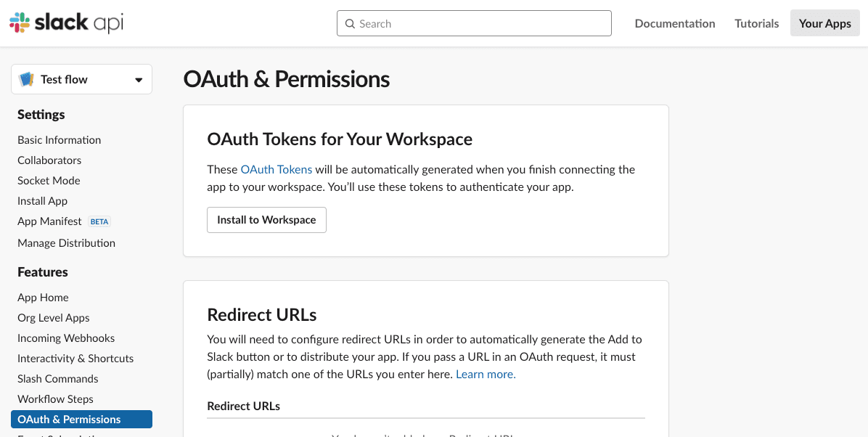Go to Your Apps
Image resolution: width=868 pixels, height=437 pixels.
pos(824,23)
